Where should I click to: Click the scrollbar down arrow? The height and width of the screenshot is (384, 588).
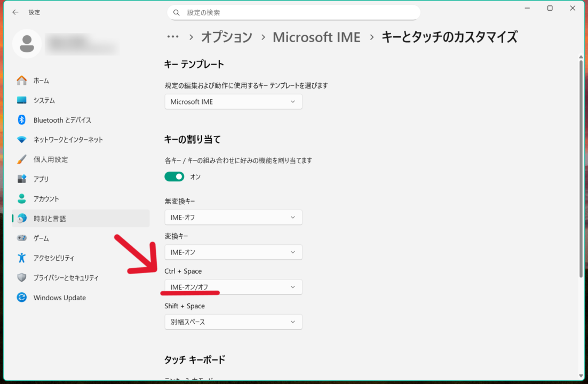click(x=581, y=376)
